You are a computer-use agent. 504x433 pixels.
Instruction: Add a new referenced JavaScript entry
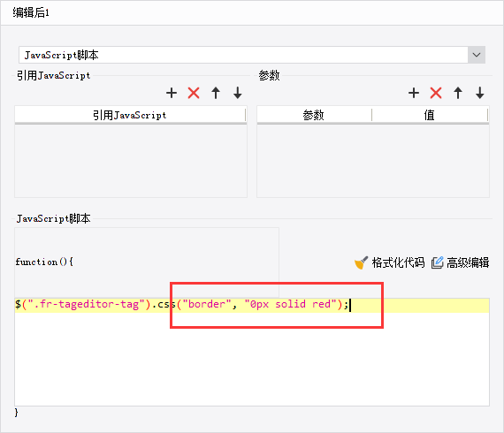click(172, 93)
